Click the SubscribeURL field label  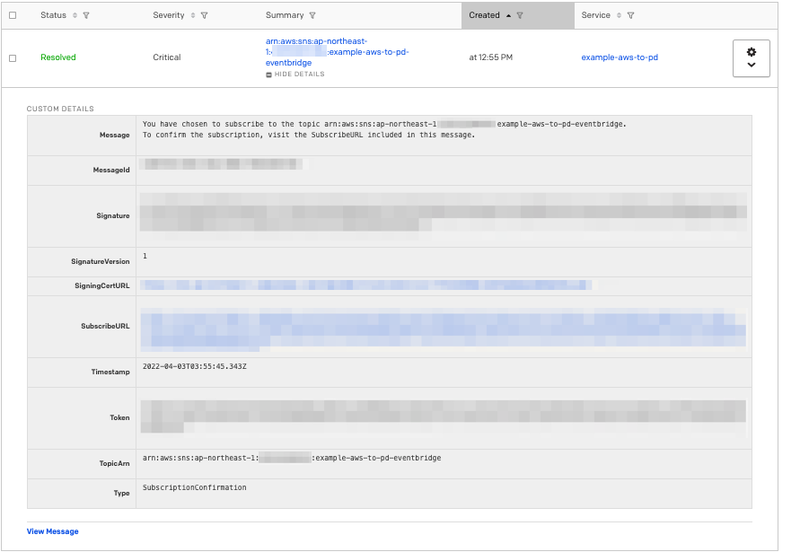[x=106, y=326]
